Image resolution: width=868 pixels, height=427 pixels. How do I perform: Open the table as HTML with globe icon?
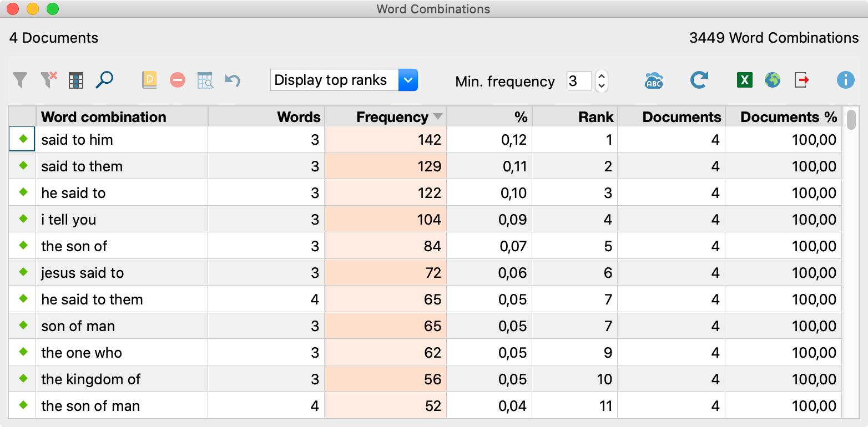coord(772,80)
